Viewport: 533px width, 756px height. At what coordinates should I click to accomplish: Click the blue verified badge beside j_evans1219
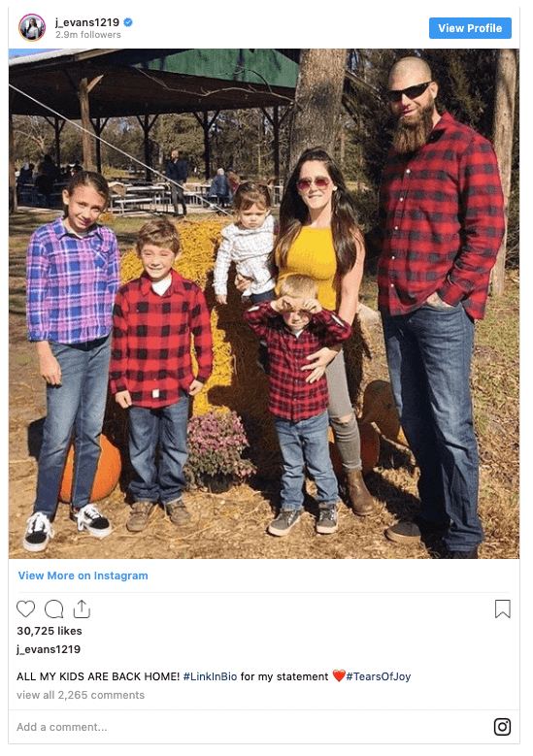point(128,22)
